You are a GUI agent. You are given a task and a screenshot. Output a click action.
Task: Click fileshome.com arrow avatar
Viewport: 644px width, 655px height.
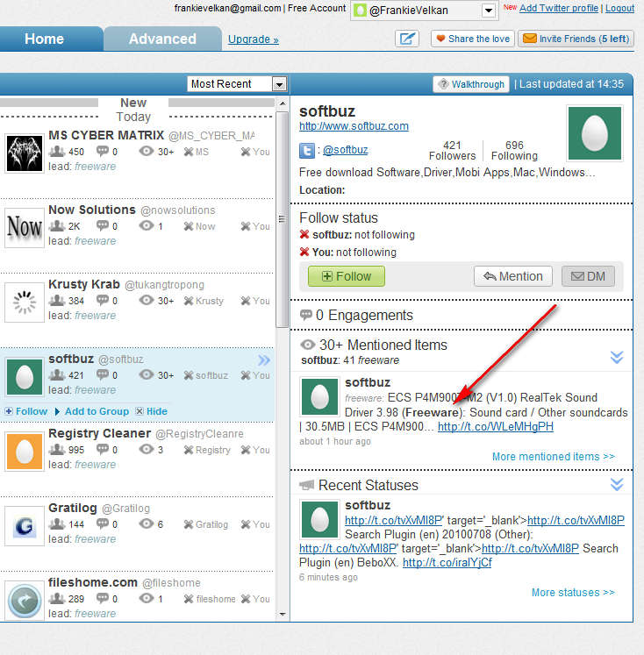click(25, 601)
